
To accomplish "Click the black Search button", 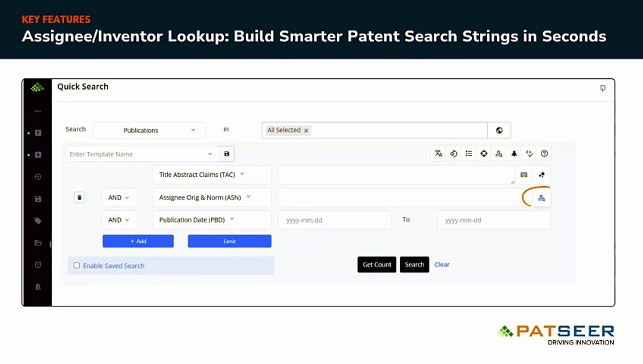I will click(415, 264).
